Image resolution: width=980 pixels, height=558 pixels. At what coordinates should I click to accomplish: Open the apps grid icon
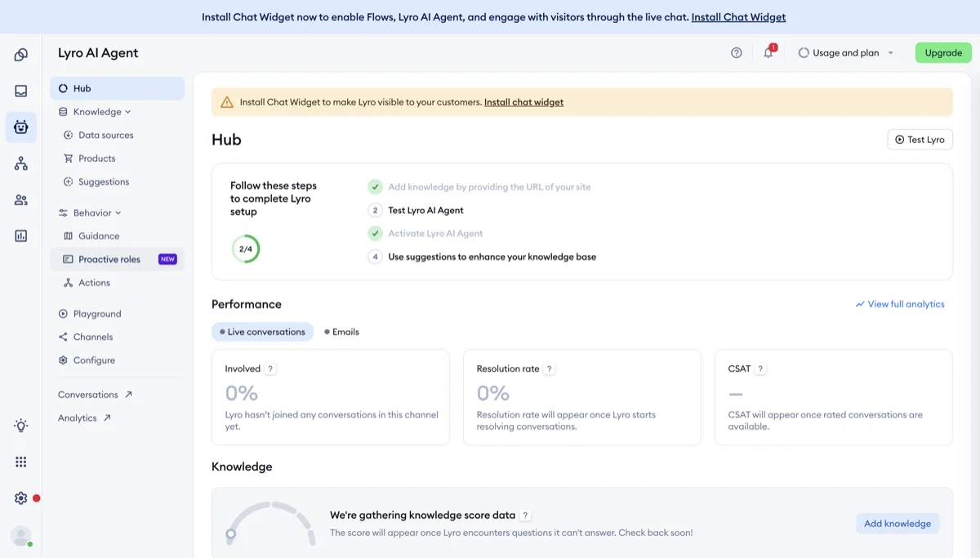click(21, 462)
